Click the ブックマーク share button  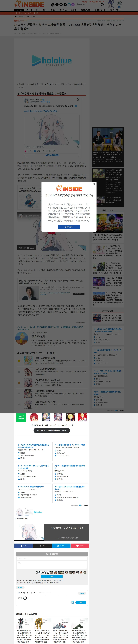pyautogui.click(x=61, y=546)
